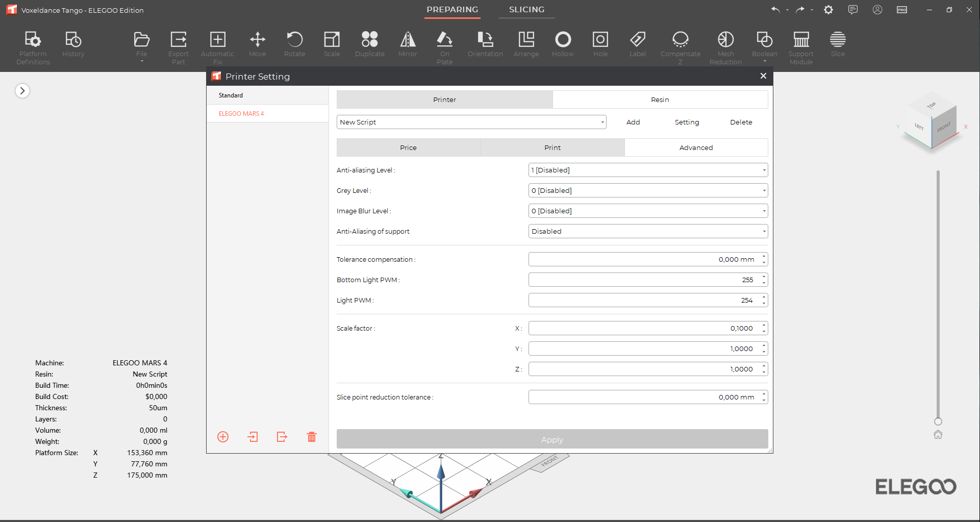Open the Anti-aliasing Level dropdown

(x=648, y=170)
